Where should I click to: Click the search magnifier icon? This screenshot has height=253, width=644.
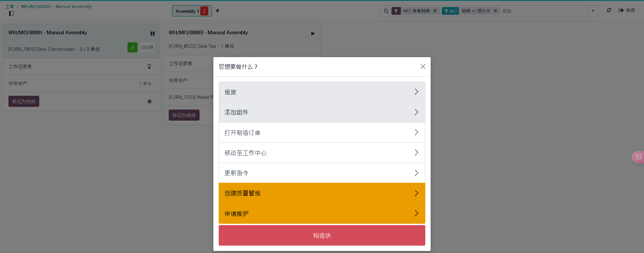point(386,11)
